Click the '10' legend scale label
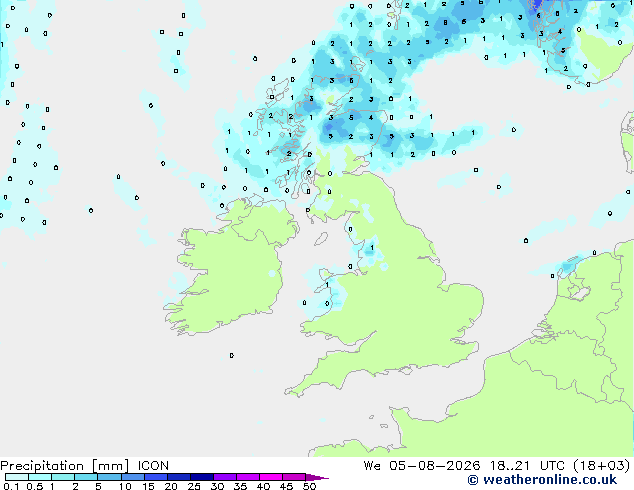Screen dimensions: 634x490 (x=125, y=486)
